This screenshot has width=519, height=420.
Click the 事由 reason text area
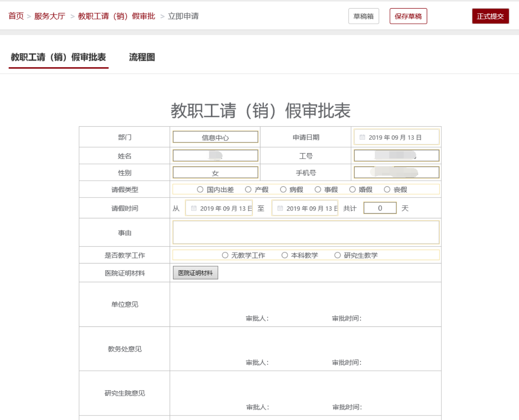(x=306, y=233)
